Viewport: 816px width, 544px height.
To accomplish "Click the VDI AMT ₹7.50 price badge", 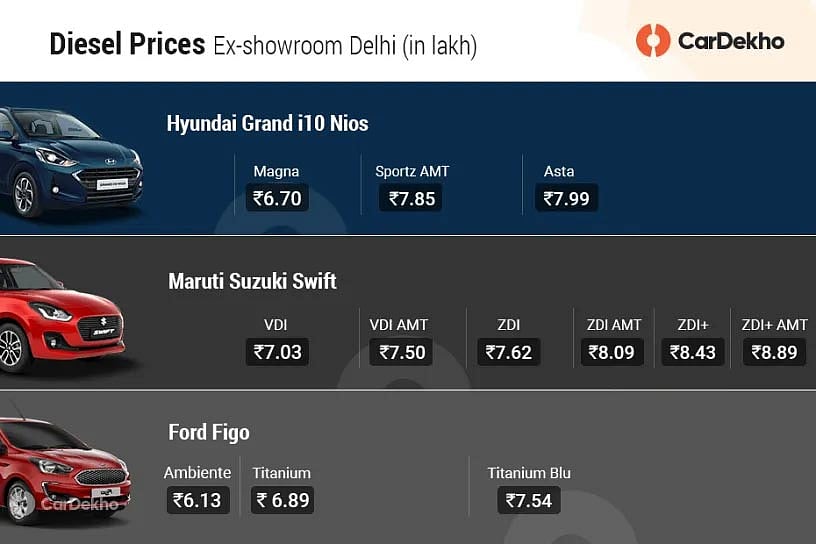I will [401, 352].
